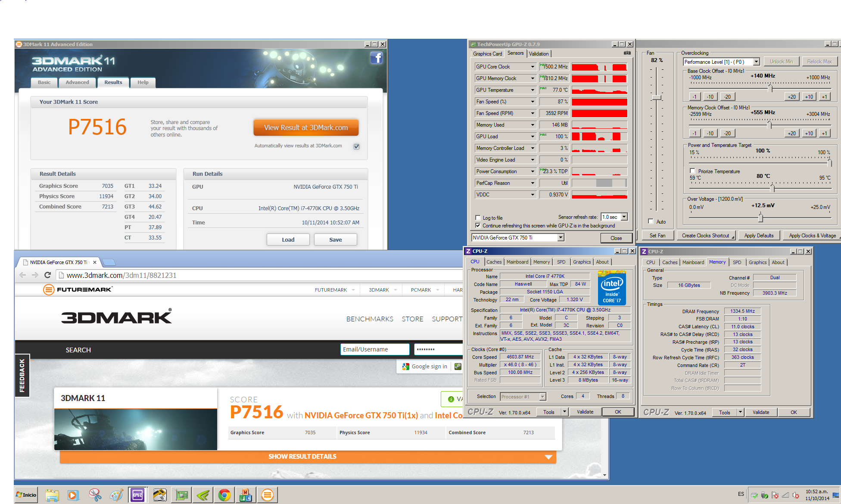Open Action Center flag tray icon

775,495
